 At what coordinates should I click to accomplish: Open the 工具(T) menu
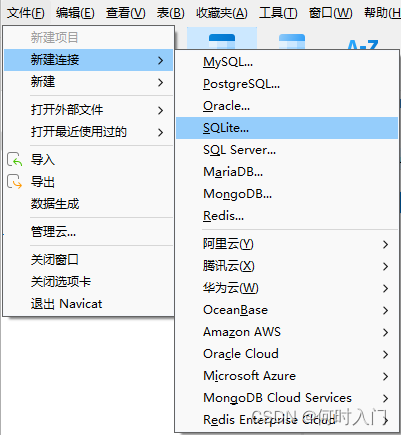pyautogui.click(x=278, y=13)
